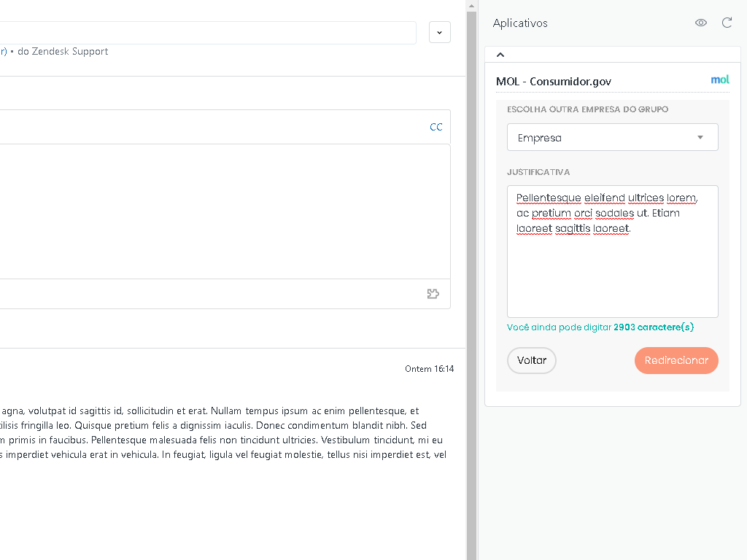Click the Aplicativos panel heading
This screenshot has width=747, height=560.
click(520, 23)
